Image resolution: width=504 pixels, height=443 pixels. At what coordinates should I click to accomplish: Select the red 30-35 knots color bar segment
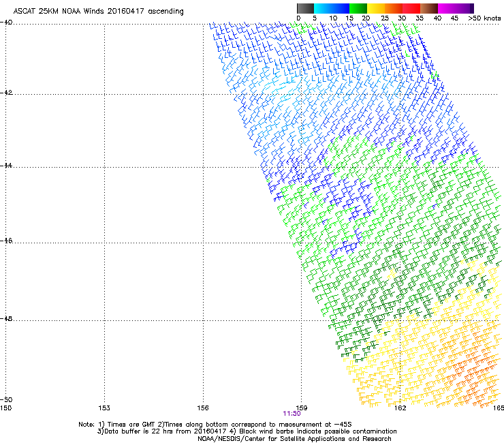(411, 8)
